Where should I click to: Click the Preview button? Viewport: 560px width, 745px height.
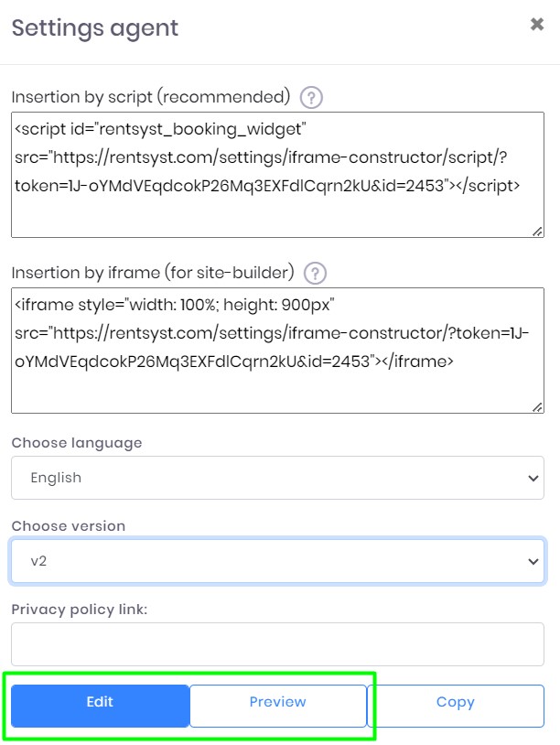[278, 703]
